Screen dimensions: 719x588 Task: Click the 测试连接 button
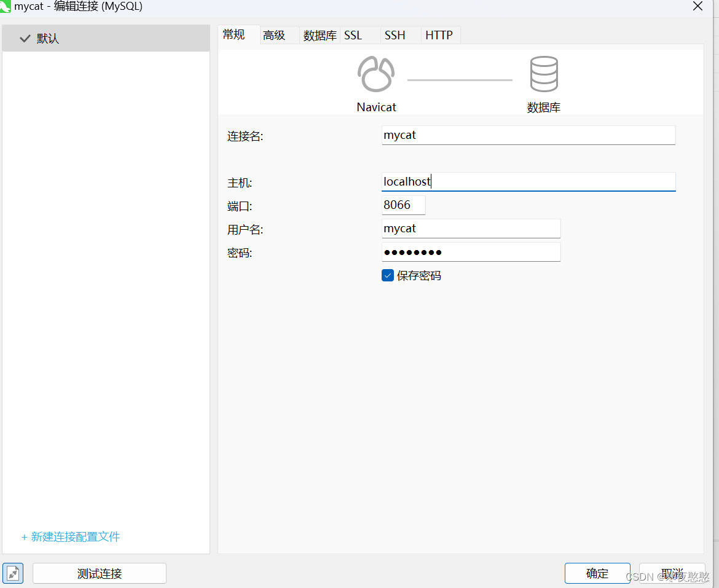100,573
